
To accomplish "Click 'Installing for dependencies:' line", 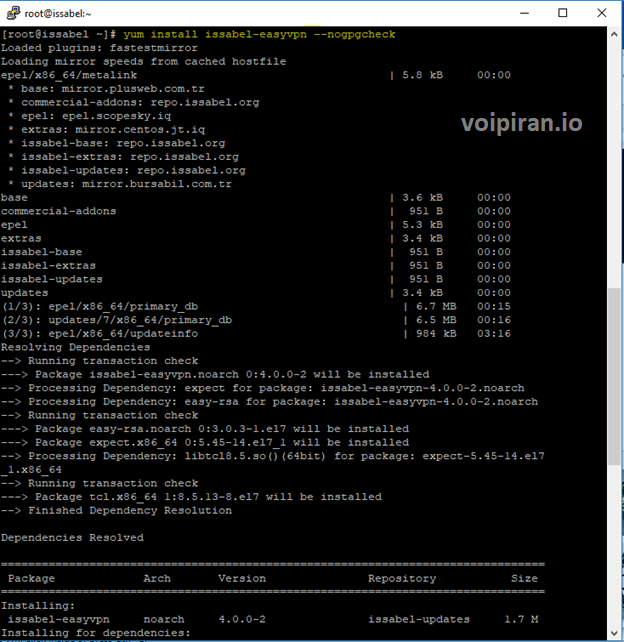I will coord(96,633).
